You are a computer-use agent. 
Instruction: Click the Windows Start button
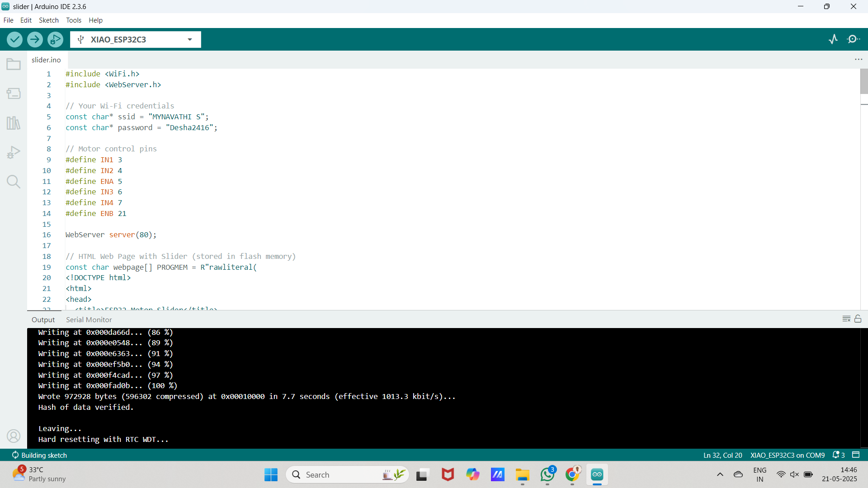pyautogui.click(x=271, y=474)
